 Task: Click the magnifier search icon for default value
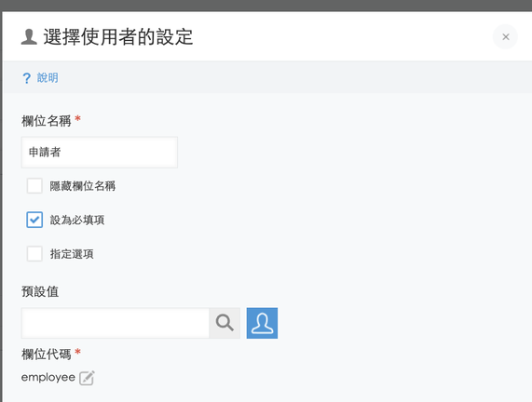(x=225, y=323)
